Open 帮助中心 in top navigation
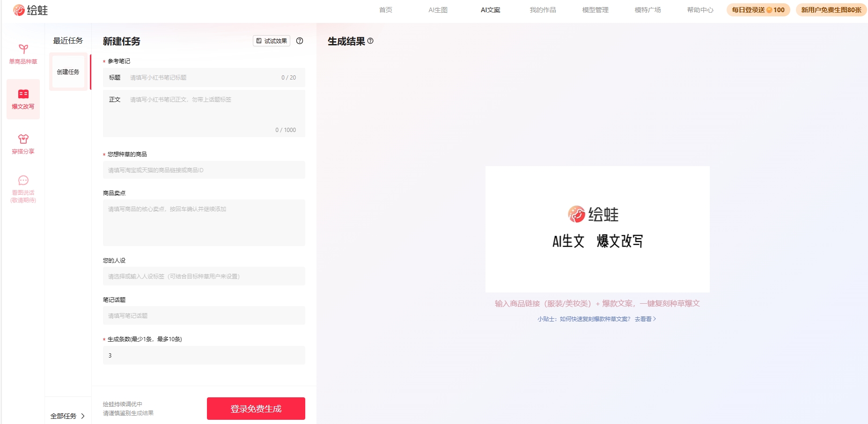 click(x=700, y=10)
